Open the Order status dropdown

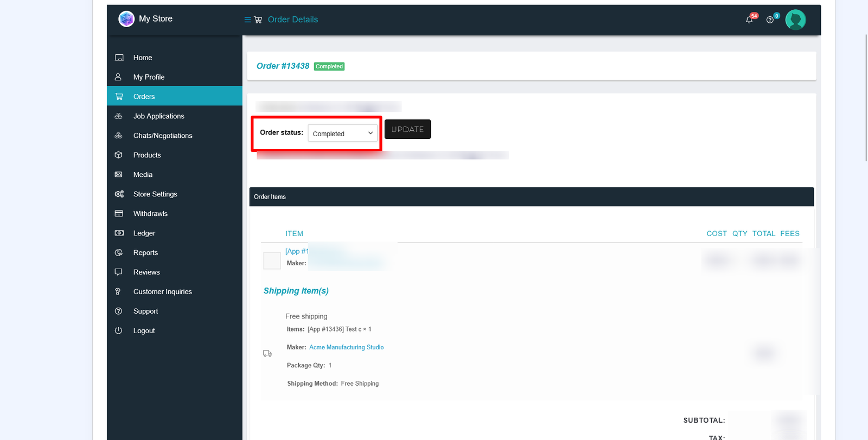click(x=342, y=133)
